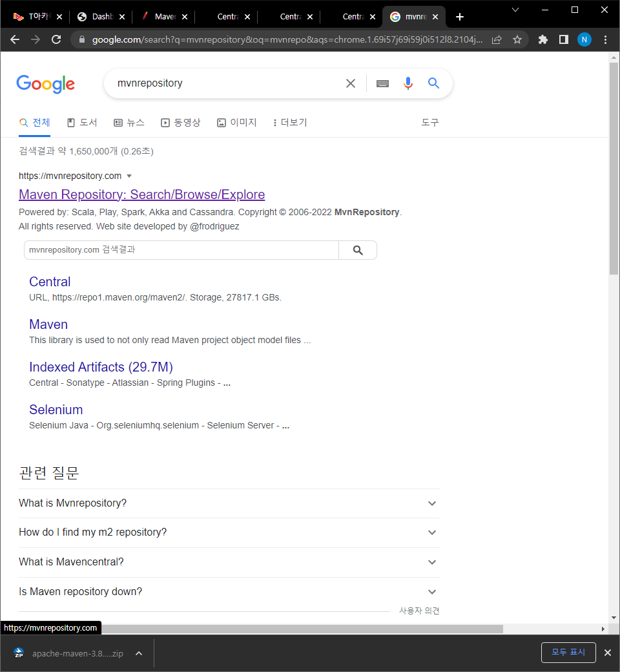The width and height of the screenshot is (620, 672).
Task: Open the on-screen keyboard input tool
Action: coord(382,83)
